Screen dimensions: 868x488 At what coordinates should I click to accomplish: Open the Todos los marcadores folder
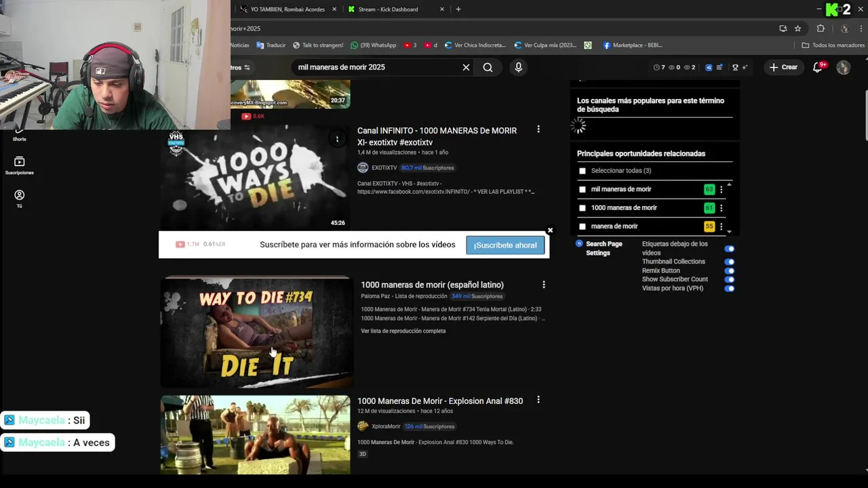click(833, 45)
